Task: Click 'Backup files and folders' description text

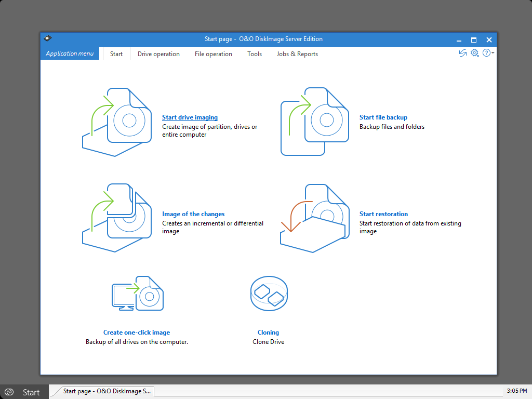Action: click(392, 127)
